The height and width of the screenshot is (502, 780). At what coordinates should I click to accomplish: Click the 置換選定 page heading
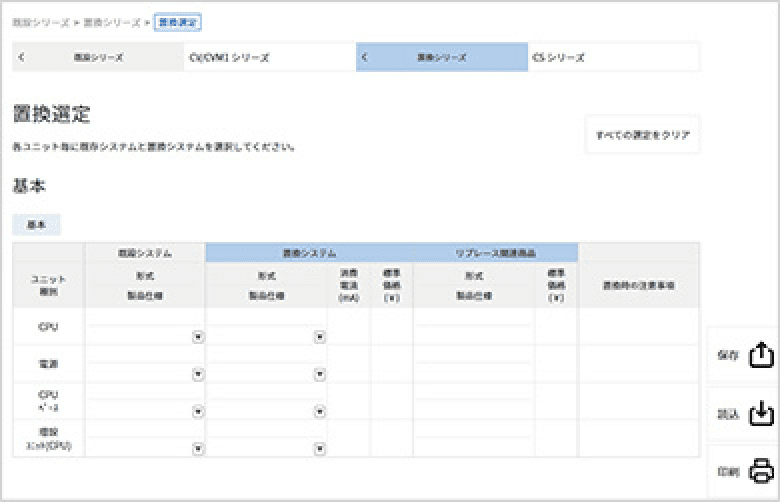52,114
